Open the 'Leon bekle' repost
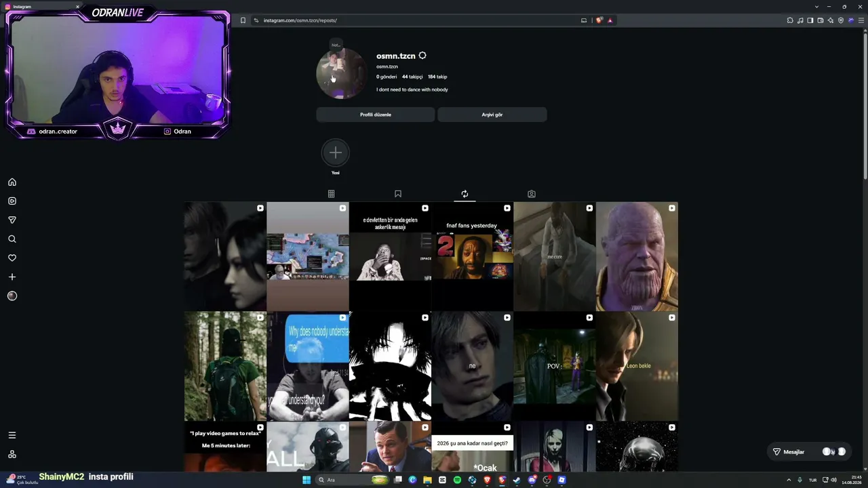The height and width of the screenshot is (488, 868). click(x=637, y=366)
